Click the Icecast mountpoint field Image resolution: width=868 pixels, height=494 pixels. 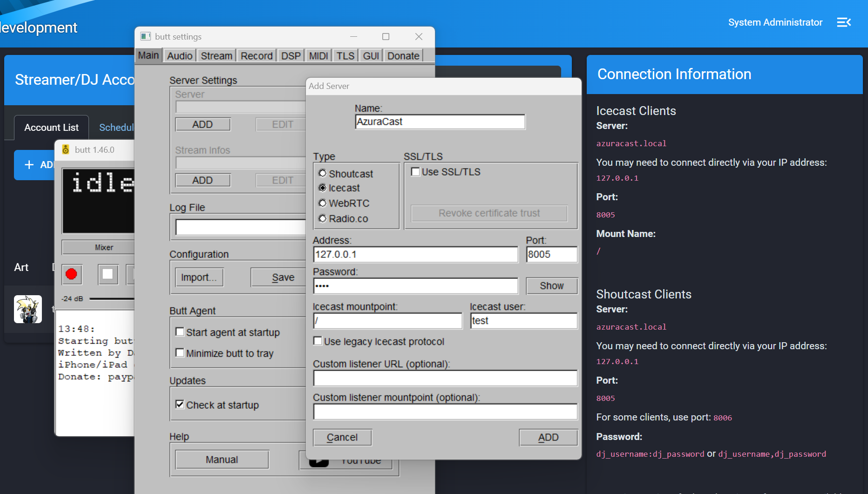[x=388, y=321]
